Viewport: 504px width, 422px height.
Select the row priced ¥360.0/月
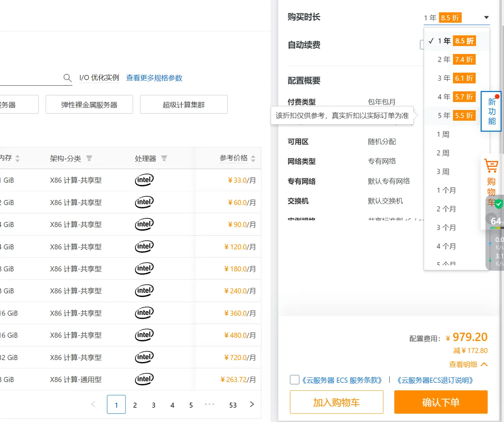[130, 313]
